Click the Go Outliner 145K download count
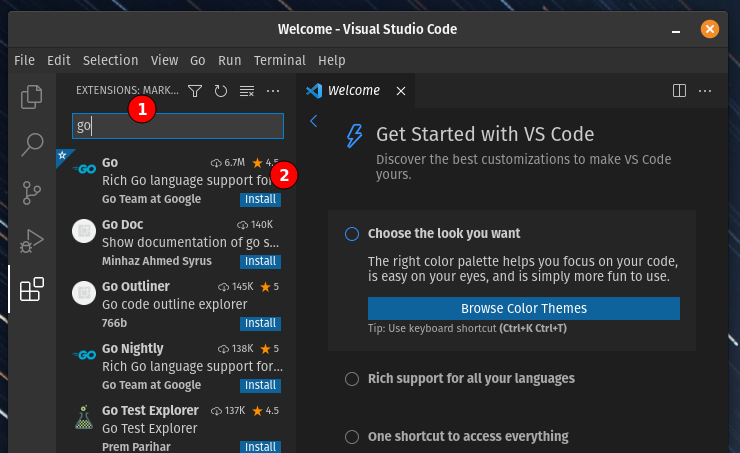Screen dimensions: 740x453 [236, 286]
